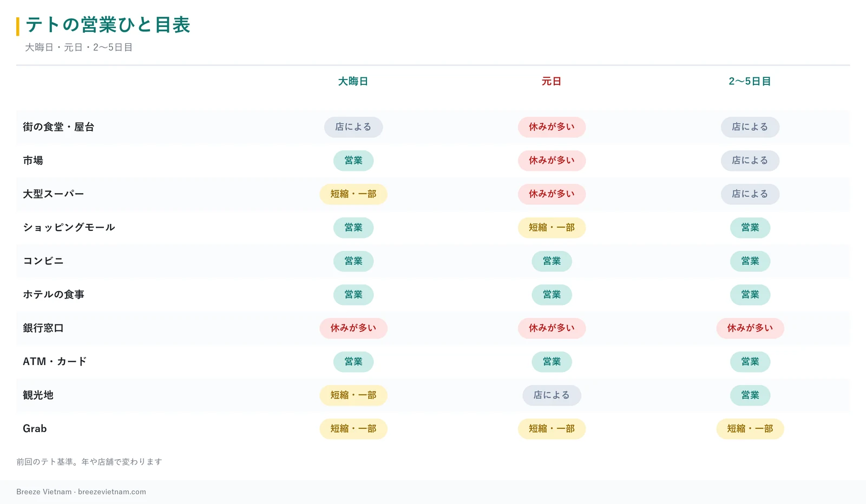This screenshot has width=866, height=504.
Task: Click the row label ショッピングモール
Action: [x=69, y=228]
